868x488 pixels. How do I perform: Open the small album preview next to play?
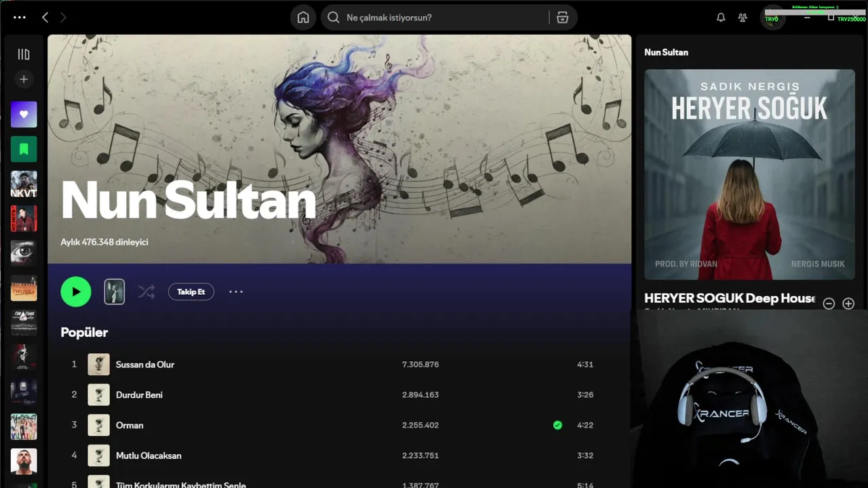pos(115,291)
